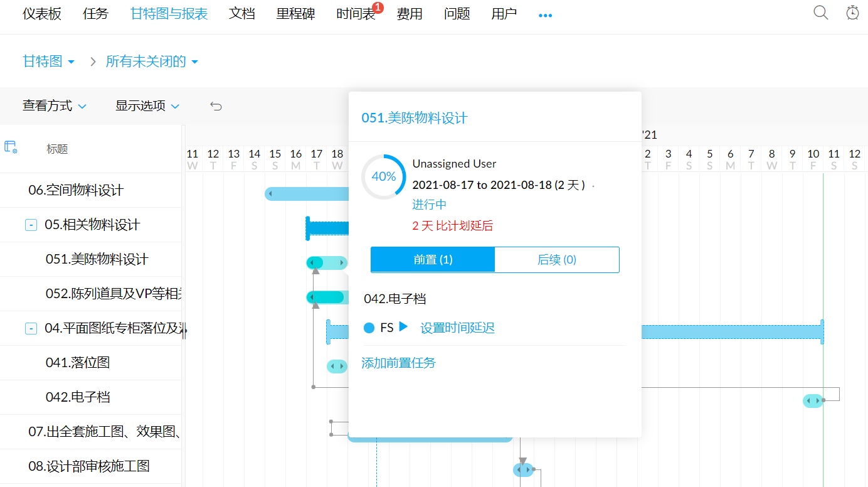This screenshot has width=868, height=487.
Task: Click the 40% progress circle
Action: click(383, 177)
